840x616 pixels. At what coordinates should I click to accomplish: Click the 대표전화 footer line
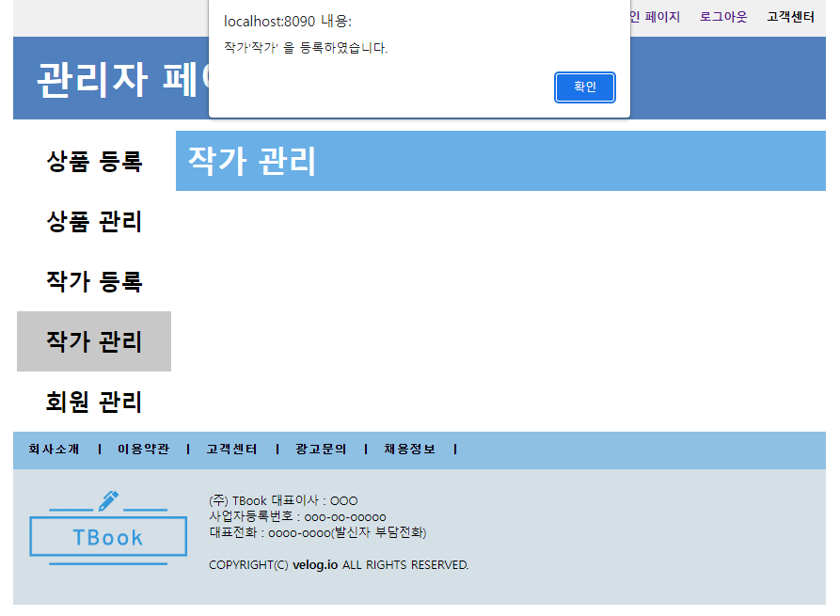[318, 533]
